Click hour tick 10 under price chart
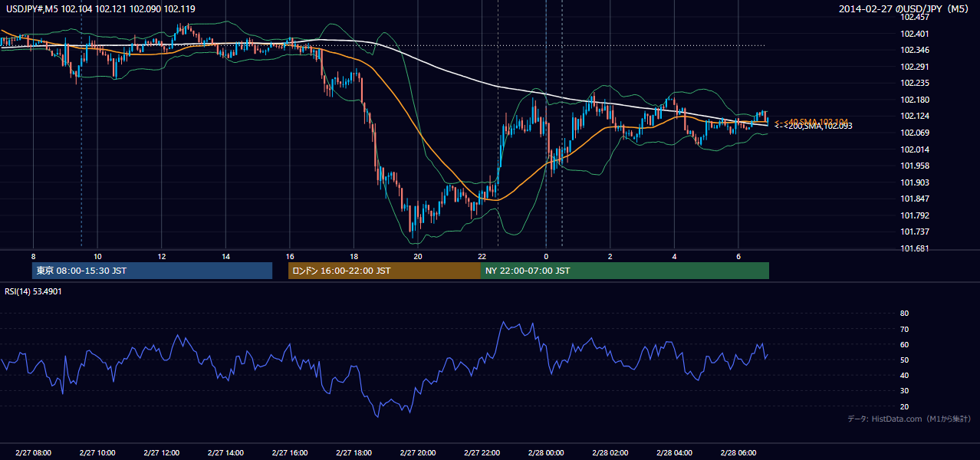The width and height of the screenshot is (980, 460). [x=97, y=256]
